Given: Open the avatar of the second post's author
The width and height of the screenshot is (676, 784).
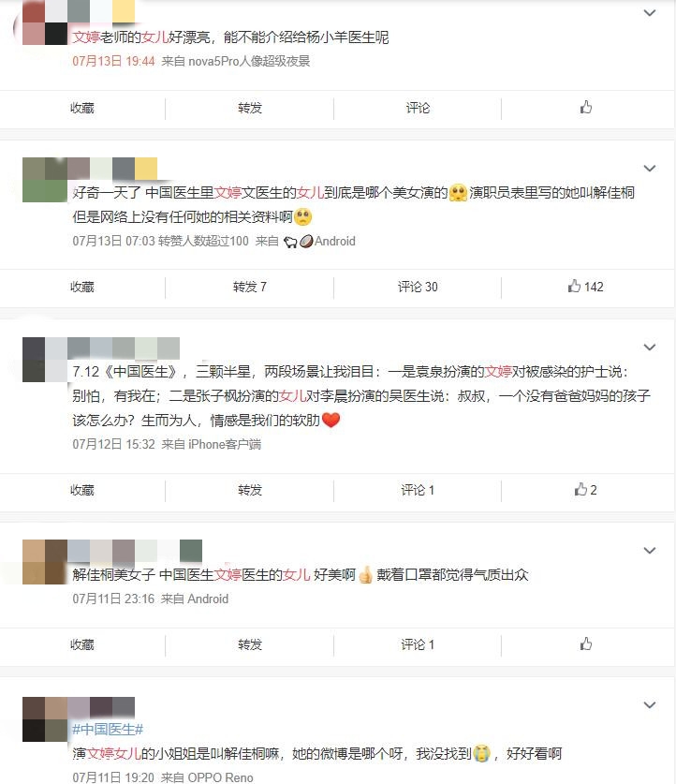Looking at the screenshot, I should pos(45,180).
